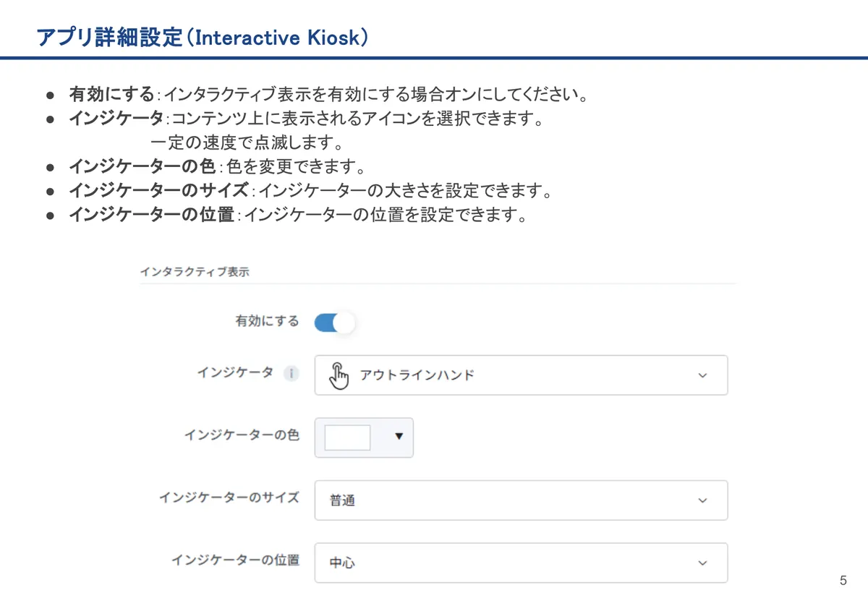Image resolution: width=868 pixels, height=614 pixels.
Task: Toggle the 有効にする switch off
Action: coord(335,323)
